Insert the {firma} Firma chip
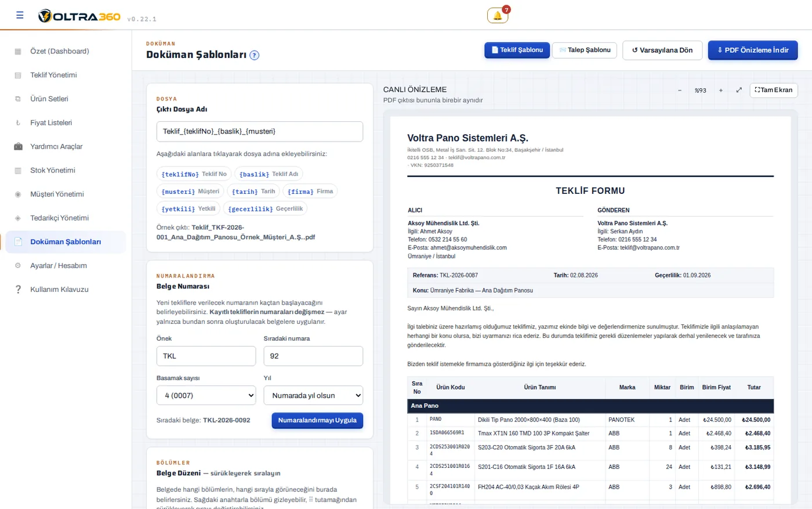812x509 pixels. [x=310, y=192]
